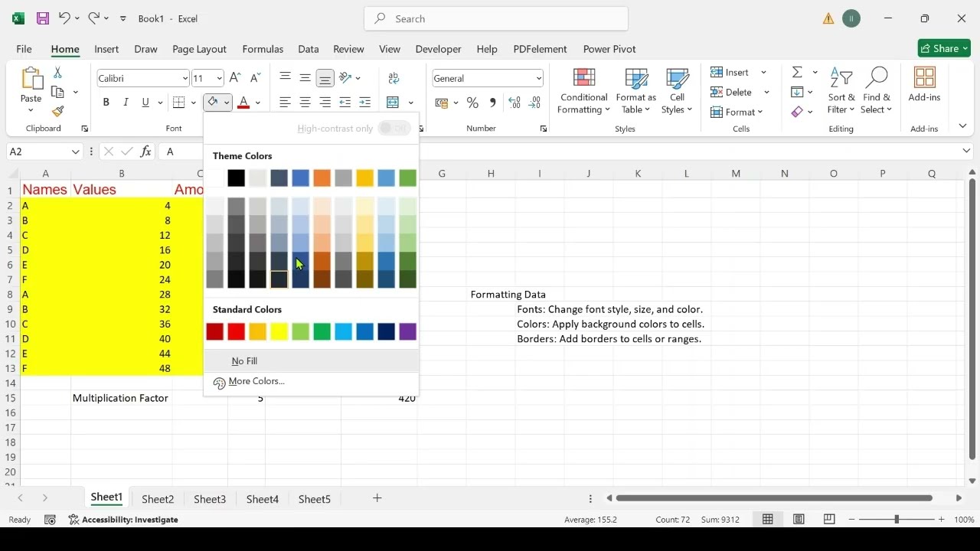Open the Format cells dropdown
980x551 pixels.
pos(737,112)
